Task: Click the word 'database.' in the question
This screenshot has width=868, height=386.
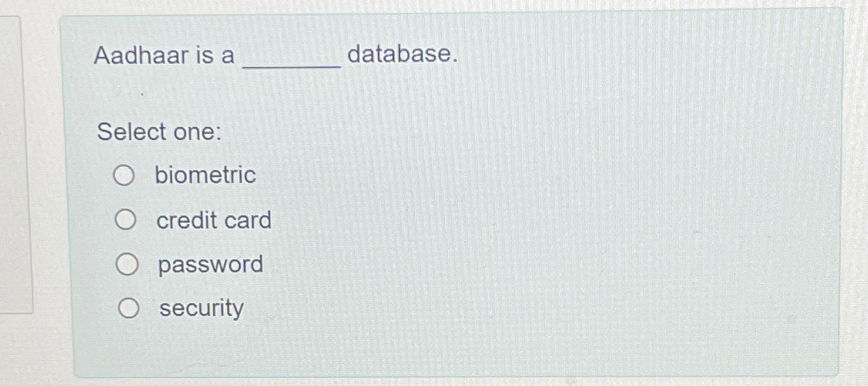Action: tap(401, 54)
